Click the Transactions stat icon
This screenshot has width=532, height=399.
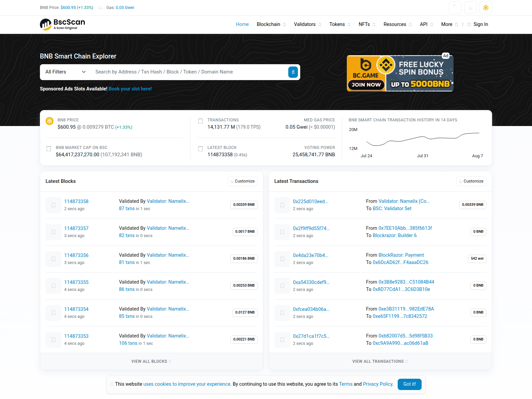[200, 121]
